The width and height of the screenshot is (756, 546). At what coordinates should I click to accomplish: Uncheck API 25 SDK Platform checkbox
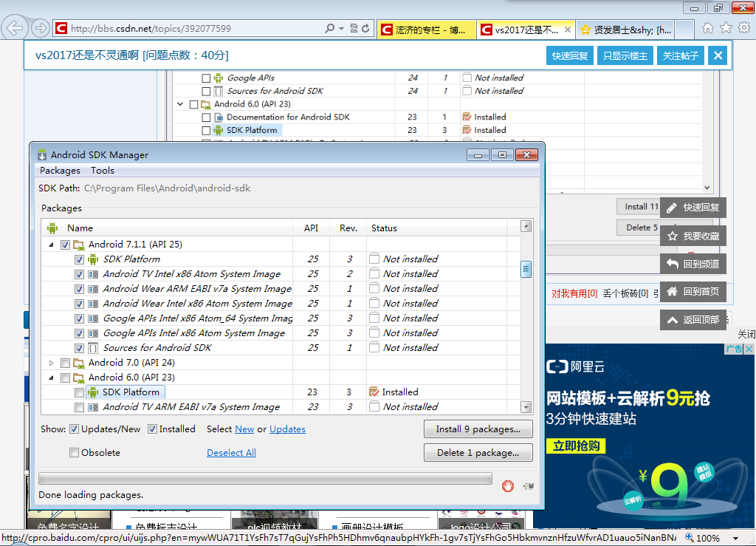(x=79, y=259)
